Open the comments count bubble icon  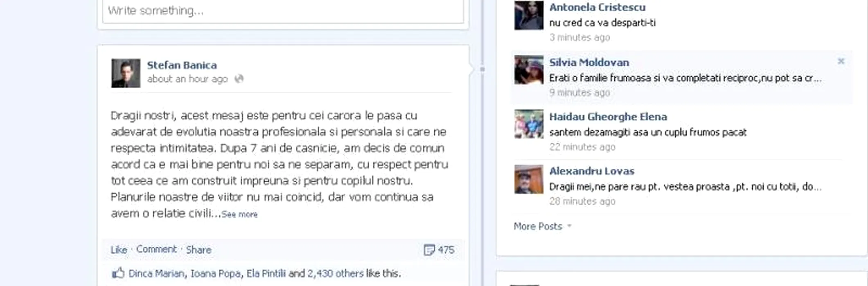coord(429,250)
